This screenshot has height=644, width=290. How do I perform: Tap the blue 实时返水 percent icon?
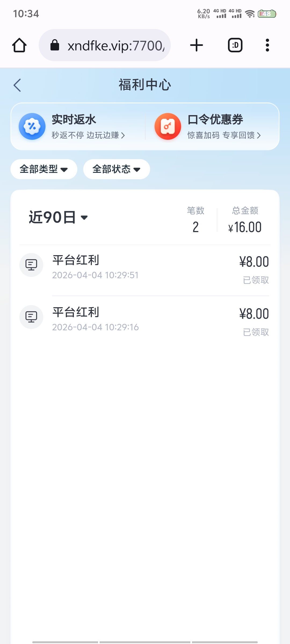[x=32, y=126]
